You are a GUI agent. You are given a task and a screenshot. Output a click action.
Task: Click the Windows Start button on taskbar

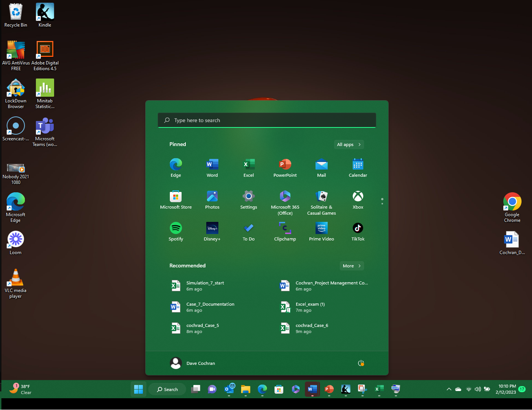pos(138,389)
